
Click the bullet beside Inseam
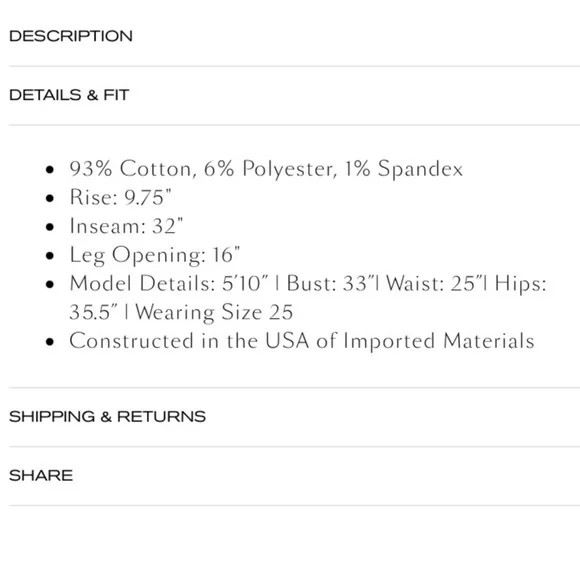point(50,227)
